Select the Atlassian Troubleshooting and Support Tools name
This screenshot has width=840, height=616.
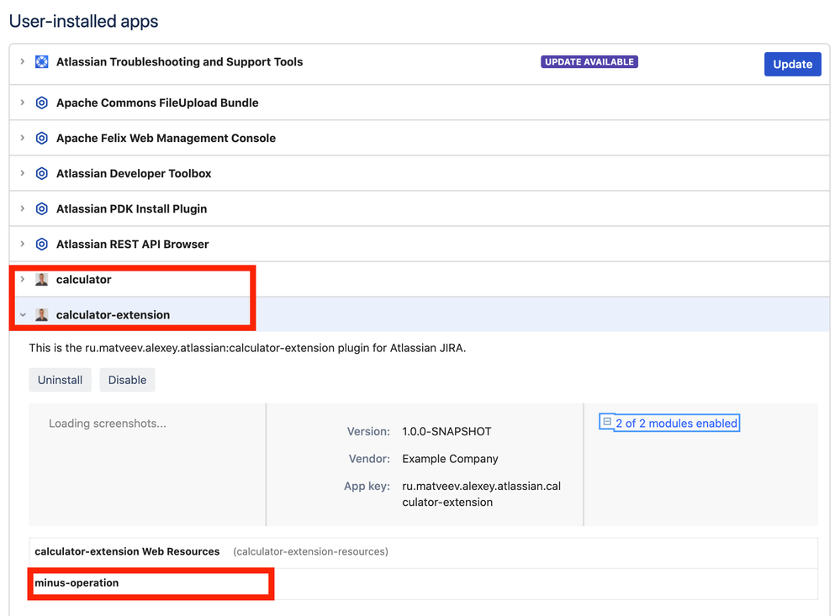(x=179, y=62)
